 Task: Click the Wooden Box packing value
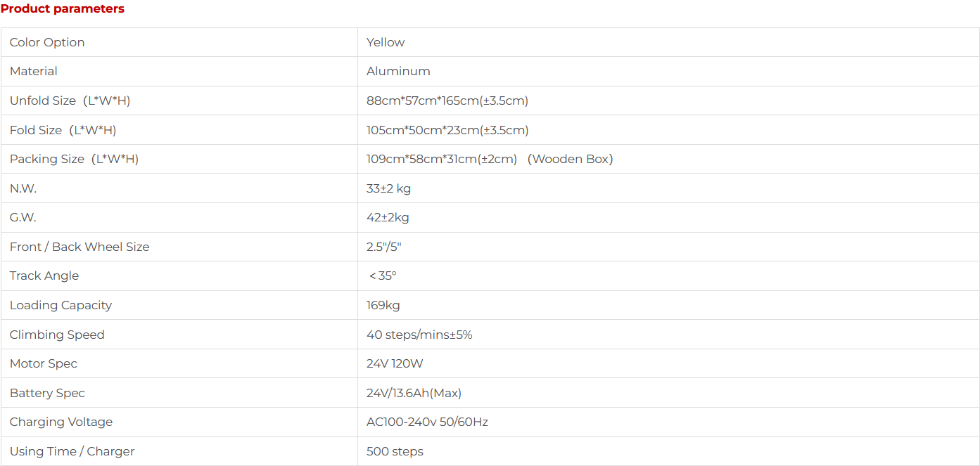(571, 159)
